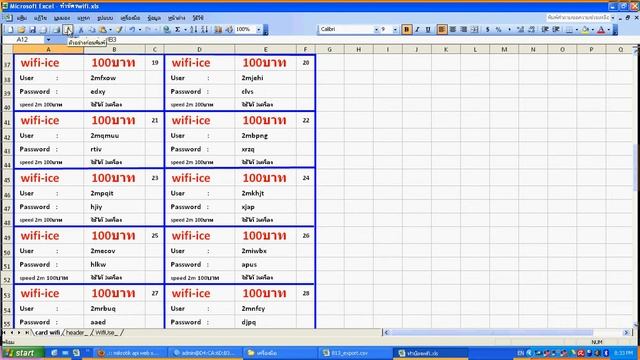Image resolution: width=640 pixels, height=360 pixels.
Task: Select row header 45
Action: (x=7, y=179)
